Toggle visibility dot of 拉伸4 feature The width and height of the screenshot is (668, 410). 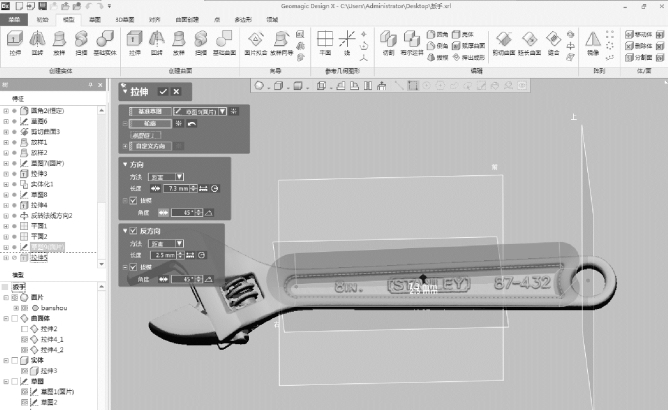tap(14, 205)
